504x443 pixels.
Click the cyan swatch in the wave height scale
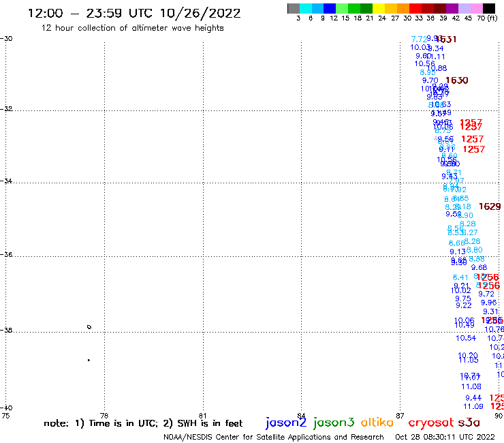[305, 8]
